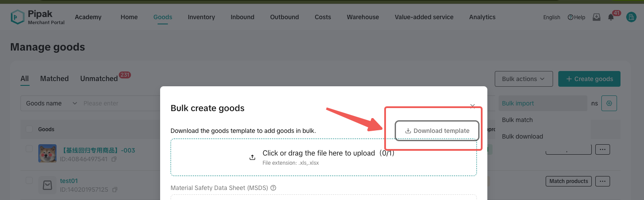This screenshot has width=644, height=200.
Task: Copy ID 140201957125 with copy icon
Action: (x=115, y=190)
